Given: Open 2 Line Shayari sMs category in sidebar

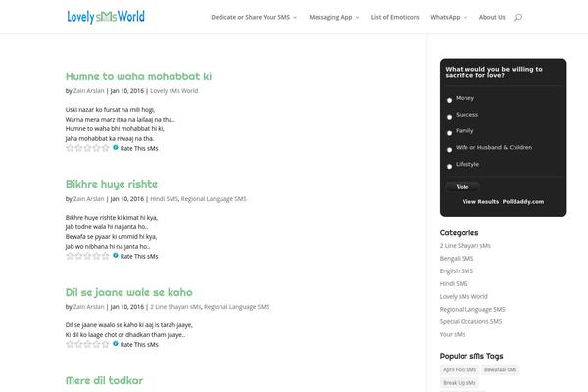Looking at the screenshot, I should coord(465,246).
